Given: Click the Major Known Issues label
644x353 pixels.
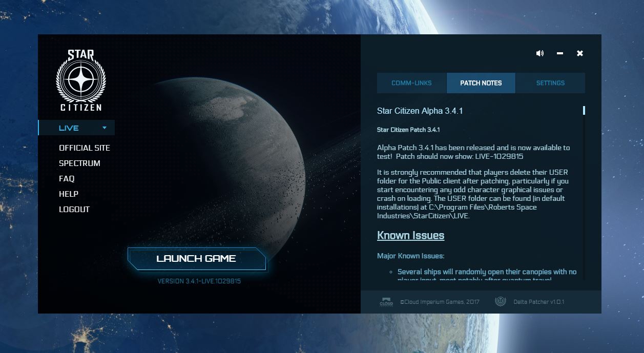Looking at the screenshot, I should coord(410,256).
